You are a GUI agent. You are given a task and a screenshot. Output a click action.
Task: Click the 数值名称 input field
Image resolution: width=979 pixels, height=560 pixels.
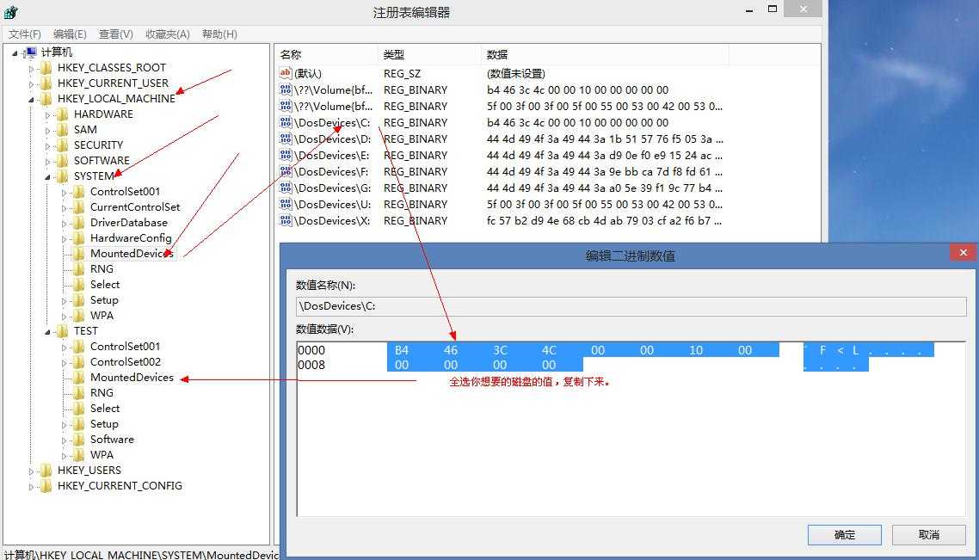coord(631,306)
